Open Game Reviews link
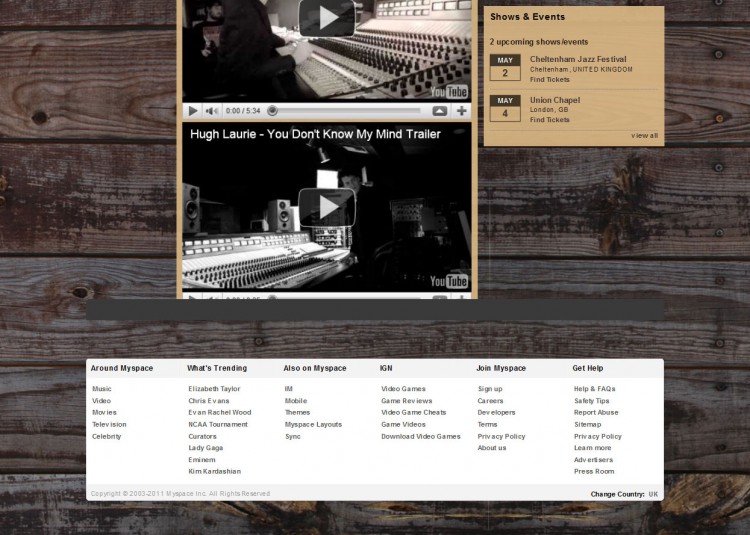Viewport: 750px width, 535px height. tap(407, 401)
